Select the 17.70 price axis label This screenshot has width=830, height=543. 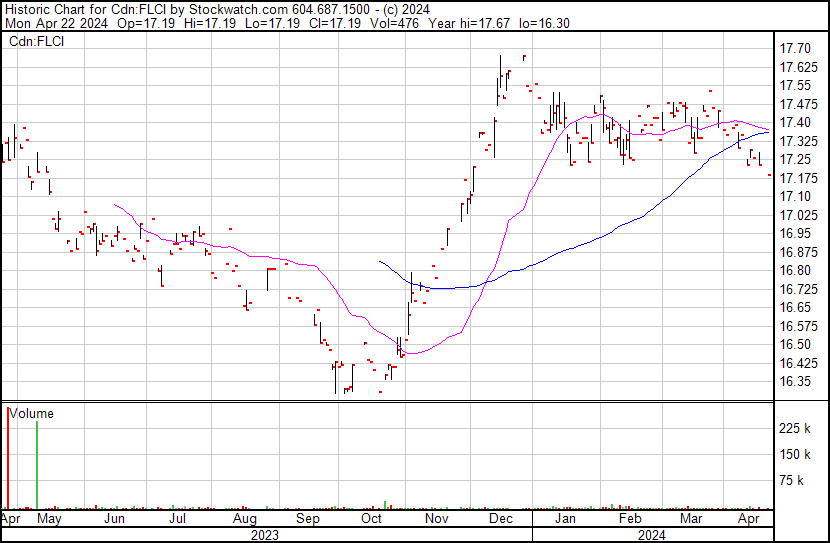click(x=795, y=49)
